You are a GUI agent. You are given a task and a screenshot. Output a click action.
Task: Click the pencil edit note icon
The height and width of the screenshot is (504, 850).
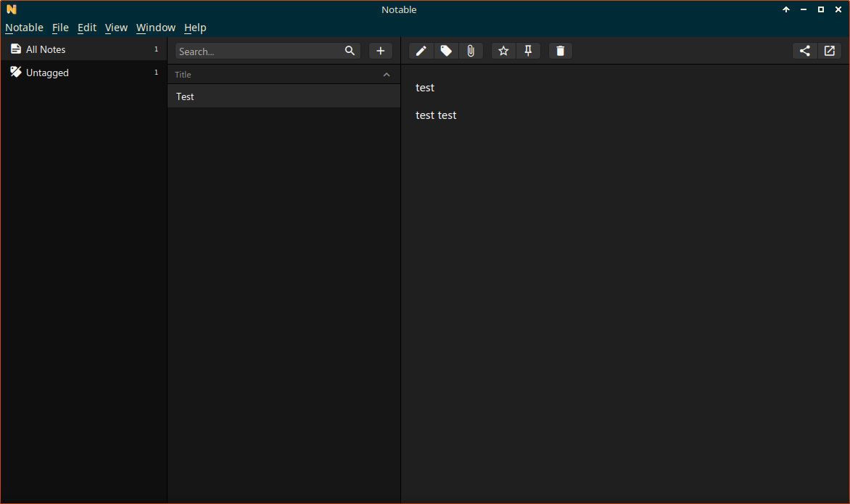[421, 51]
